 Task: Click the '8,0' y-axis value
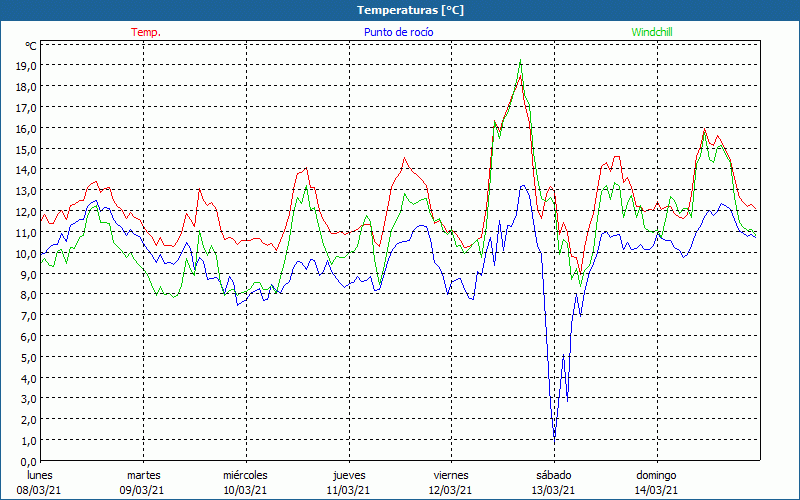[29, 295]
